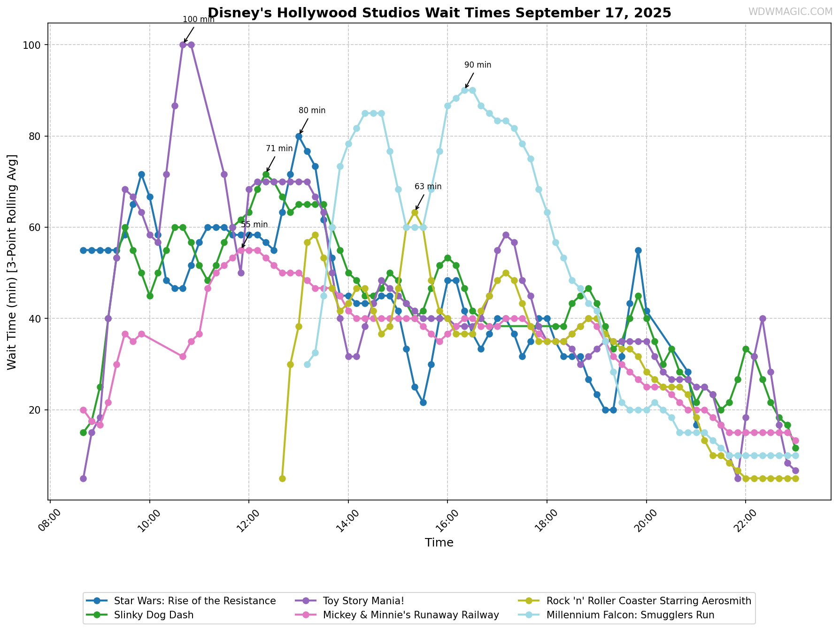The image size is (840, 631).
Task: Click the Slinky Dog Dash 71-minute peak point
Action: (x=266, y=174)
